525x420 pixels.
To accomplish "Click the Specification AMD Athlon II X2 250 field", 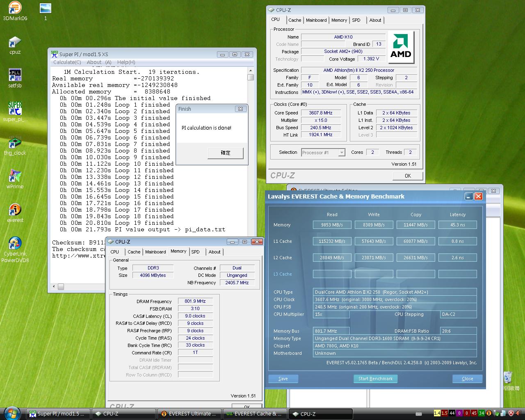I will [359, 70].
